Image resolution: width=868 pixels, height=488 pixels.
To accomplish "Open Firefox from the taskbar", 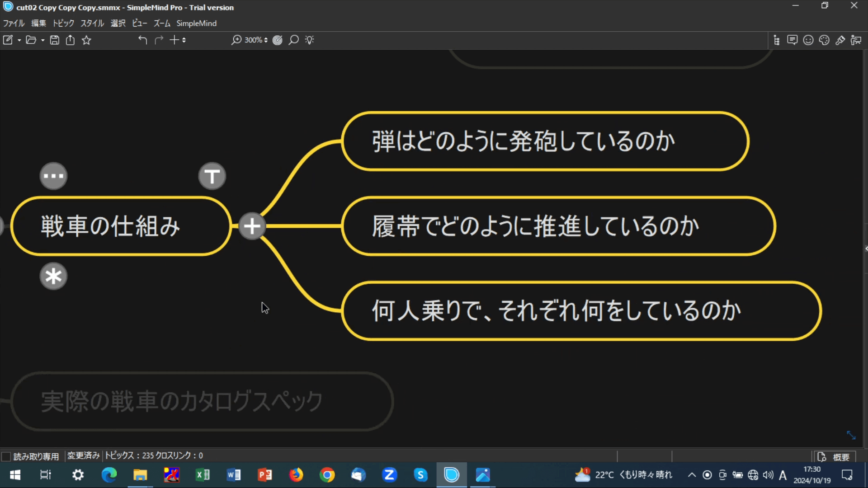I will click(x=296, y=475).
